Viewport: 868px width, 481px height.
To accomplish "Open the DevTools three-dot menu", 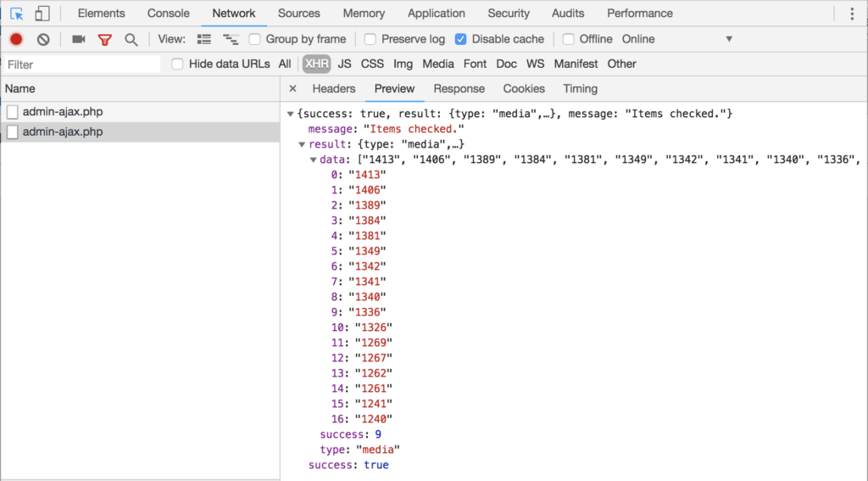I will tap(852, 14).
